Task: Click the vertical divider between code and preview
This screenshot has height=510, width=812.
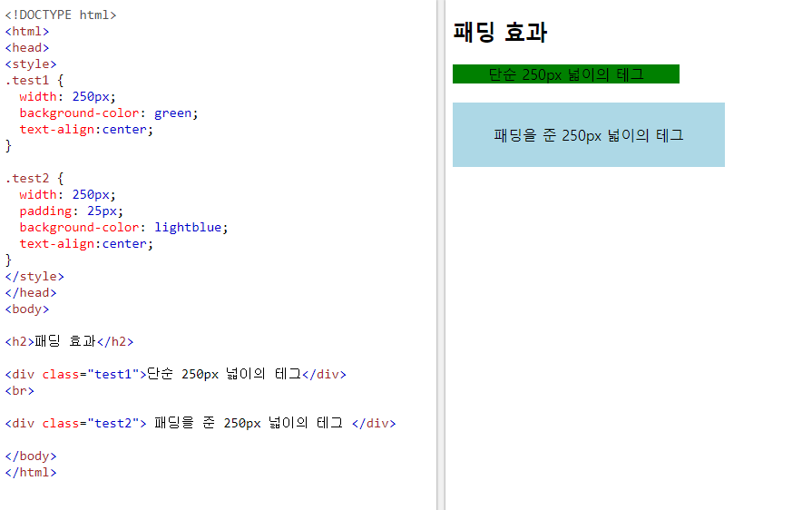Action: coord(441,255)
